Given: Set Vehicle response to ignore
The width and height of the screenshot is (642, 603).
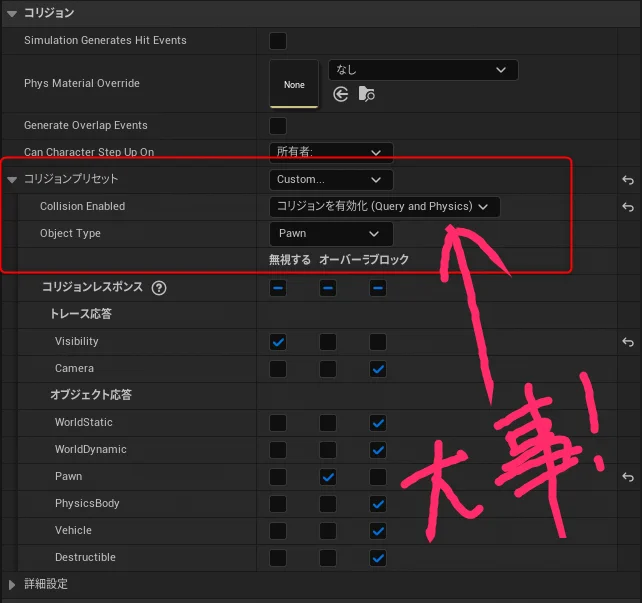Looking at the screenshot, I should pos(278,531).
